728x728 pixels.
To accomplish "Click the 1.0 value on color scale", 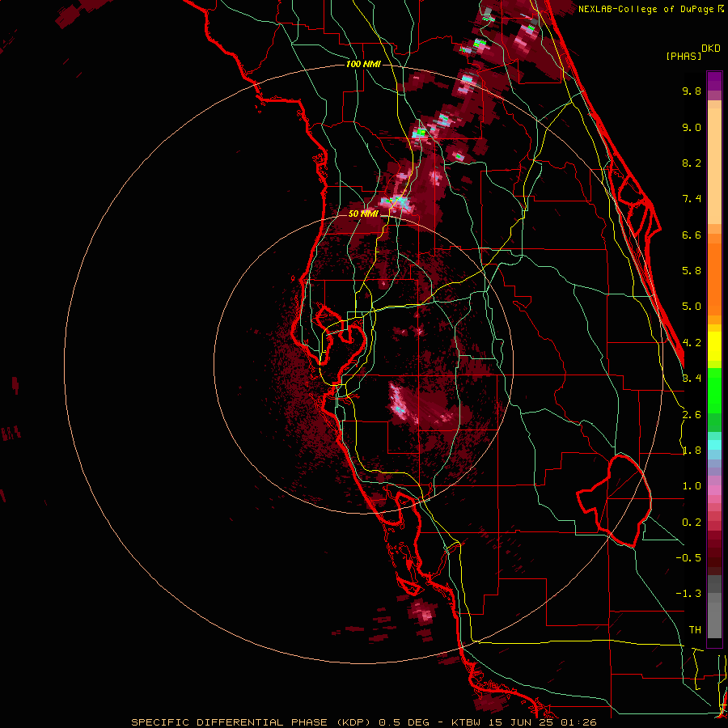I will (692, 486).
